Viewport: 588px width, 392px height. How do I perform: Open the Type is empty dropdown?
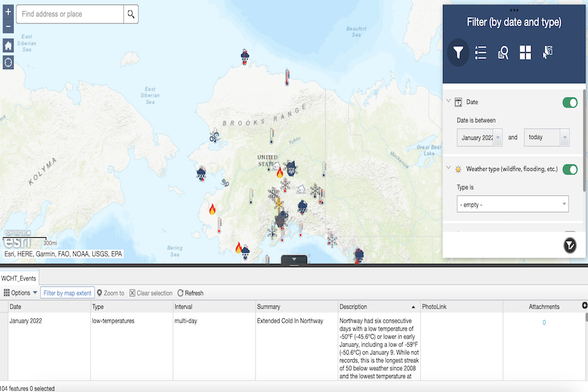coord(513,204)
